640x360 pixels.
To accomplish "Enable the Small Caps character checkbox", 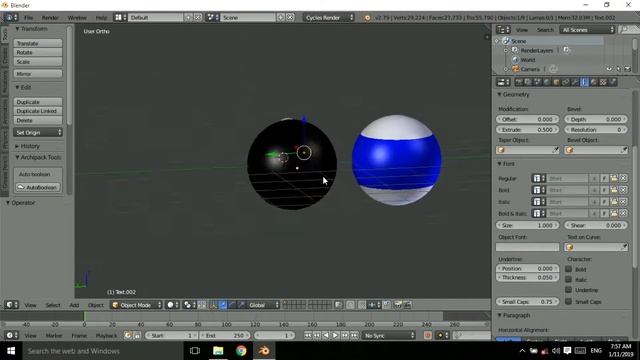I will tap(568, 301).
